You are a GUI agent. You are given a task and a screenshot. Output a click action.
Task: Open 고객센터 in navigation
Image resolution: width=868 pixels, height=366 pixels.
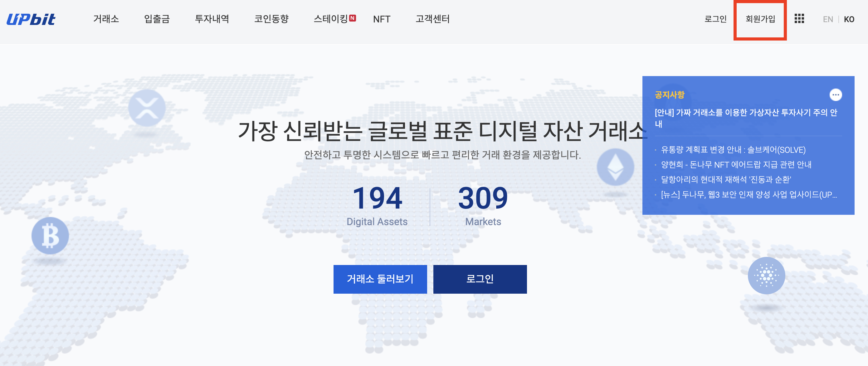point(433,19)
